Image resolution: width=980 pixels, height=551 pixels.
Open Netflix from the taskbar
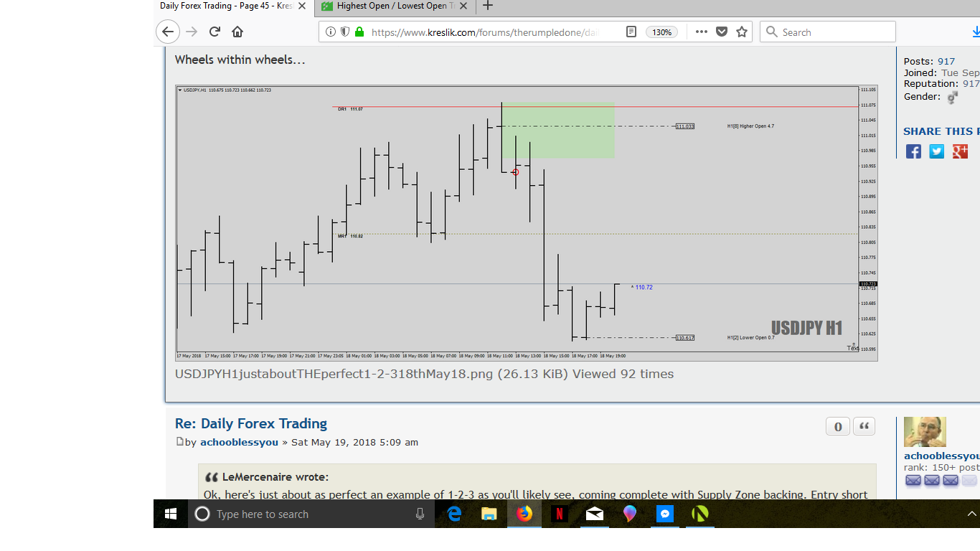coord(560,514)
